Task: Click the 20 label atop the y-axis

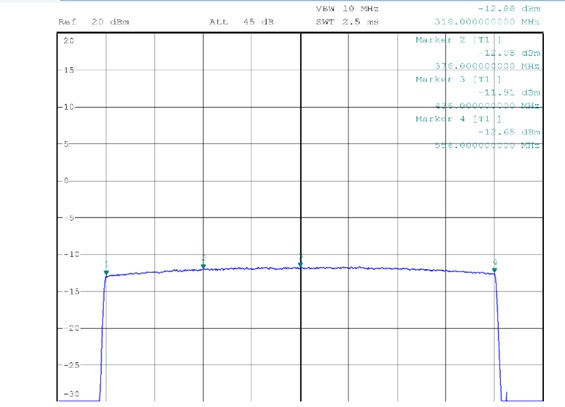Action: click(69, 41)
